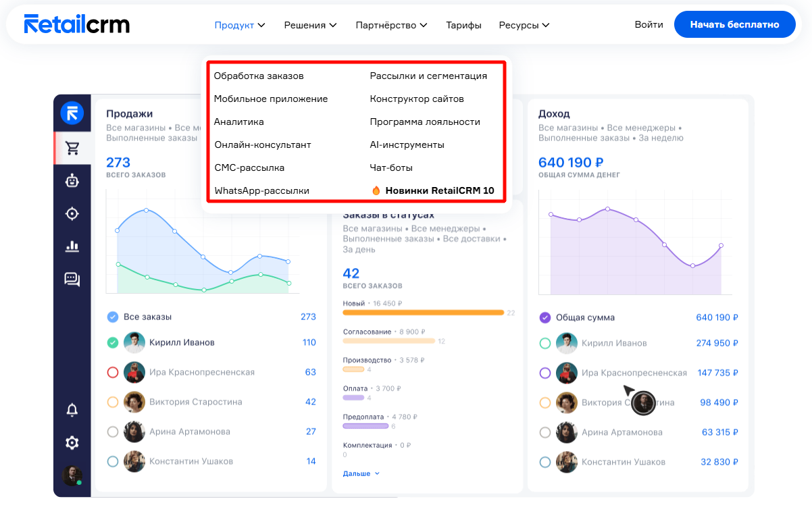Viewport: 812px width, 526px height.
Task: Enable Арина Артамонова's gray circle in Продажи
Action: 113,431
